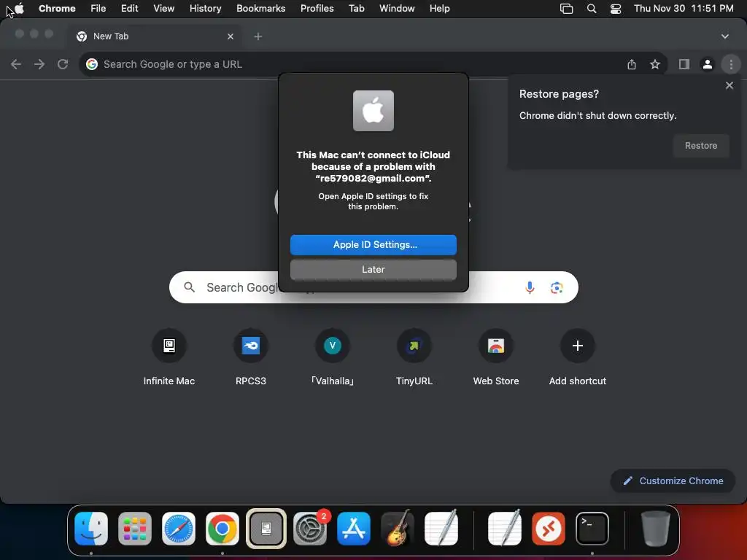Open the Apple menu
The width and height of the screenshot is (747, 560).
point(20,9)
